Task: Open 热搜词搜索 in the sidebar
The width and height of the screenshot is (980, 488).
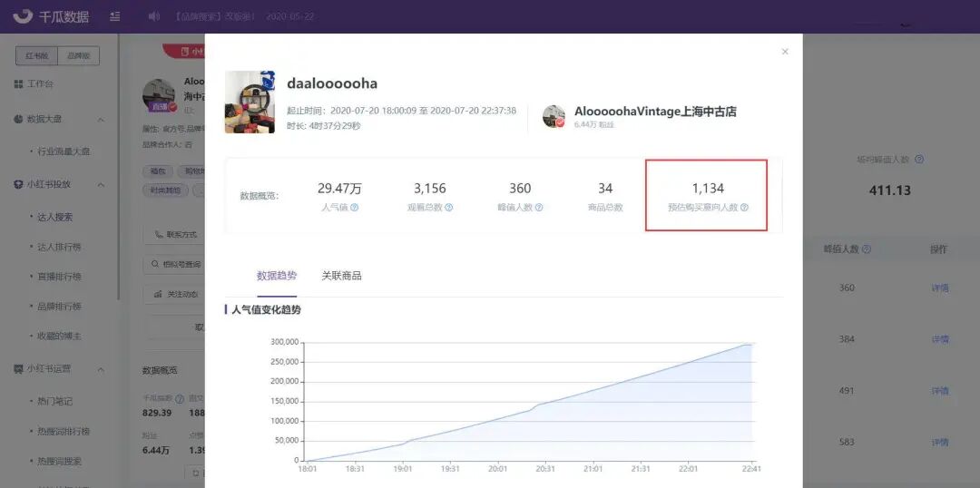Action: pyautogui.click(x=59, y=461)
